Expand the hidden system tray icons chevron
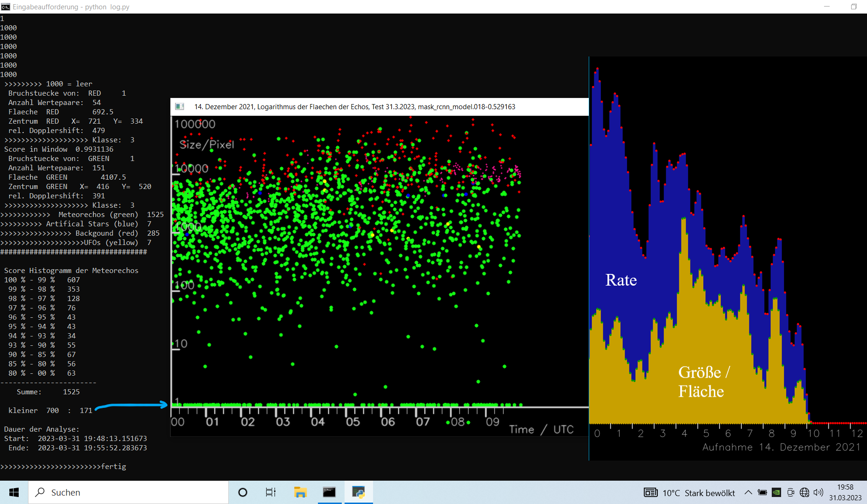The image size is (867, 504). tap(748, 492)
